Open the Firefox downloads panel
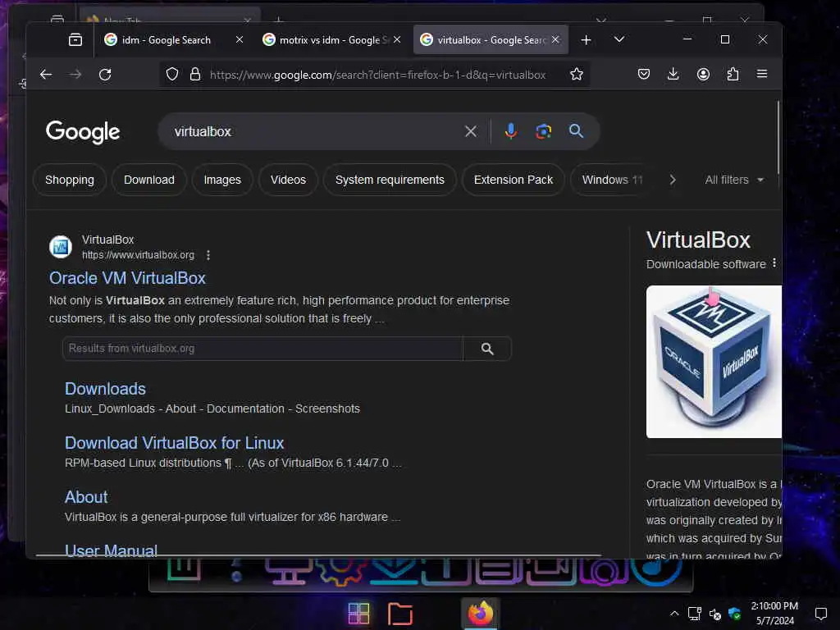 [673, 74]
